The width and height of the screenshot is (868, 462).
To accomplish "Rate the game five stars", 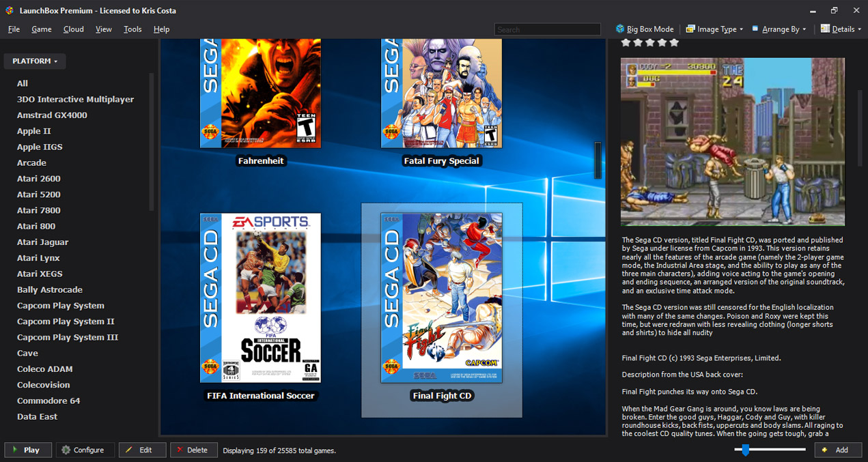I will tap(675, 42).
